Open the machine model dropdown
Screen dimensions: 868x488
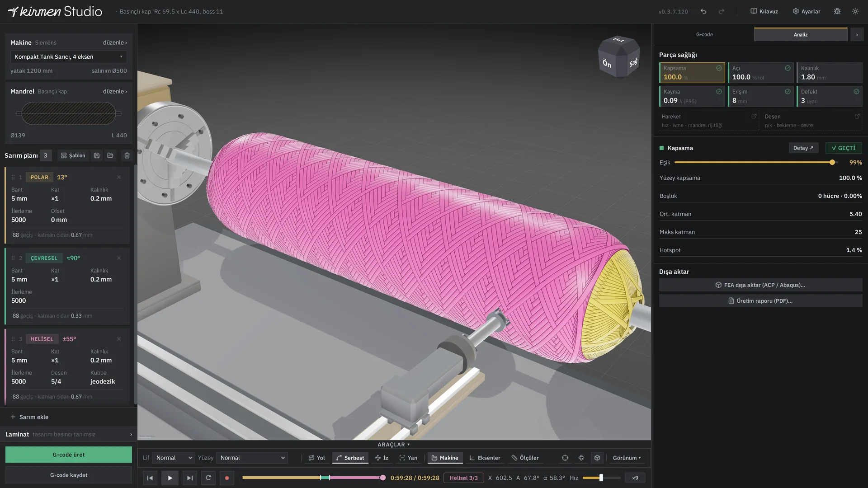point(69,56)
